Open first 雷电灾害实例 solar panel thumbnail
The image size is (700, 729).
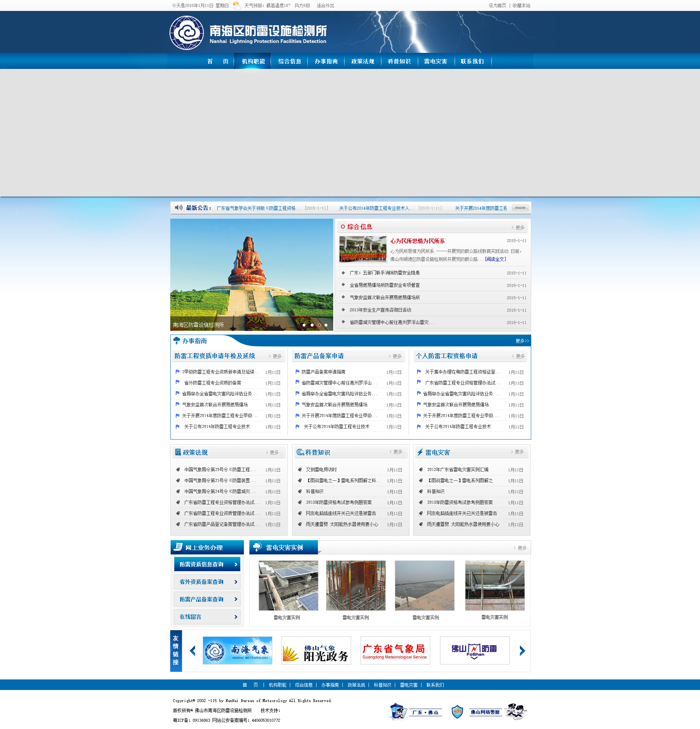click(288, 585)
